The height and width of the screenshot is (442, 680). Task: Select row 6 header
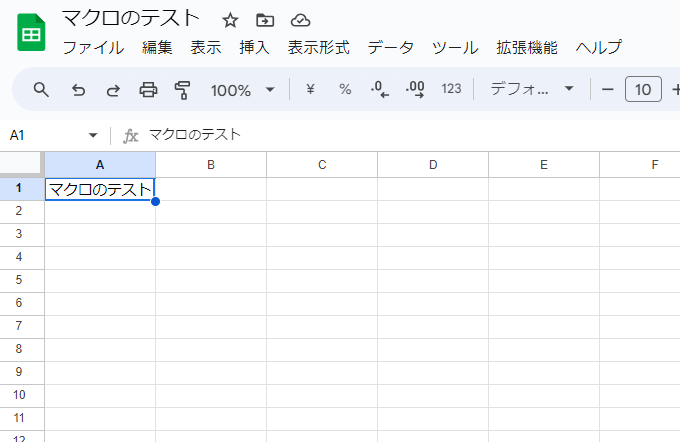22,304
